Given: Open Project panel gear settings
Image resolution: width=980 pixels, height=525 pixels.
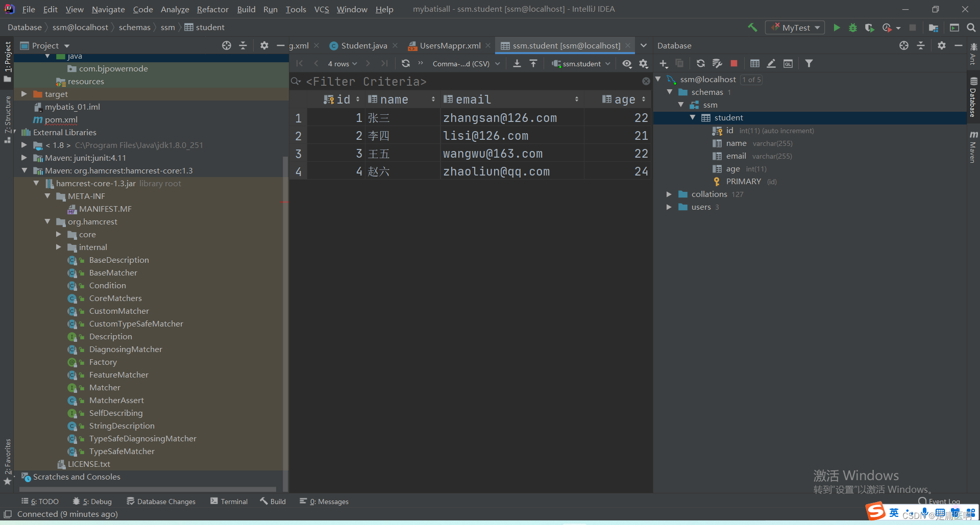Looking at the screenshot, I should [264, 45].
